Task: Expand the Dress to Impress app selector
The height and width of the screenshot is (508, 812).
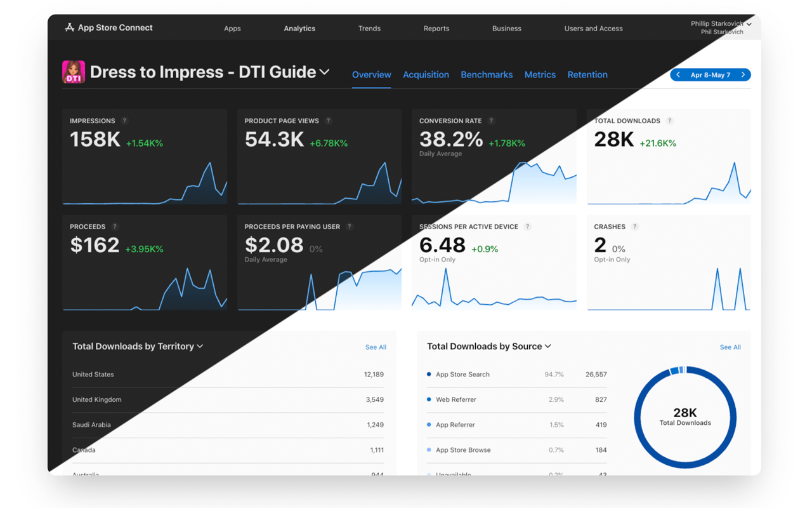Action: pos(325,72)
